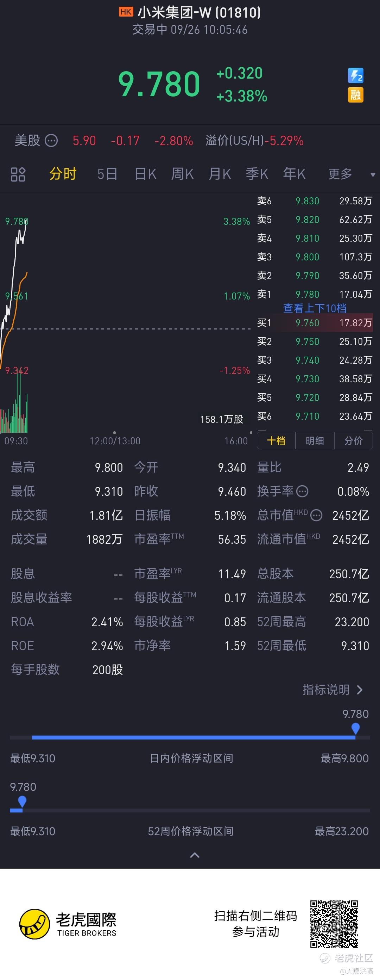This screenshot has height=980, width=380.
Task: Tap the orange 融 margin icon
Action: [356, 95]
